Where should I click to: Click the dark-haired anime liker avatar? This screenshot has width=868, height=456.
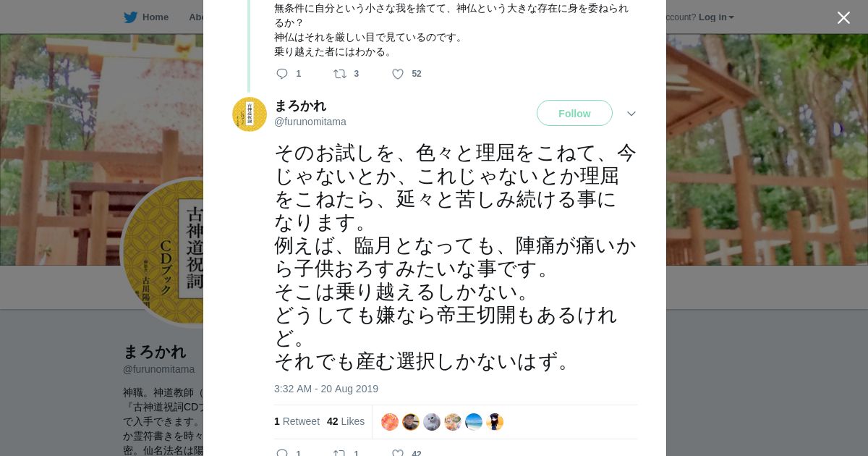coord(495,422)
